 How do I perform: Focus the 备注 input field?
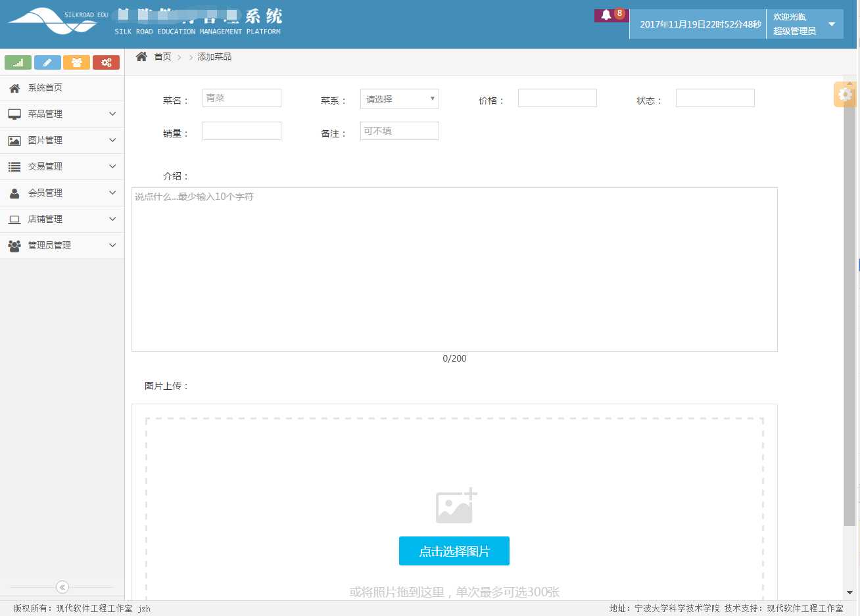(x=400, y=131)
